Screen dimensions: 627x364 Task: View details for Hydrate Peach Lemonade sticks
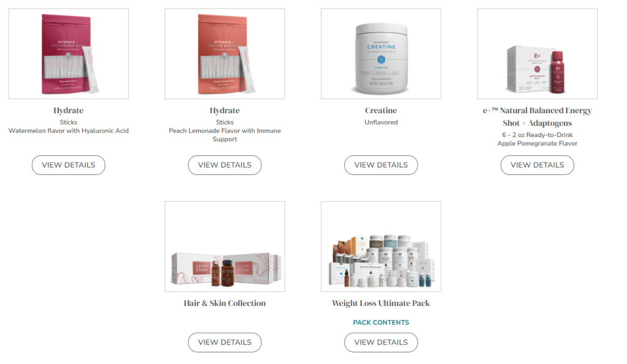click(225, 165)
